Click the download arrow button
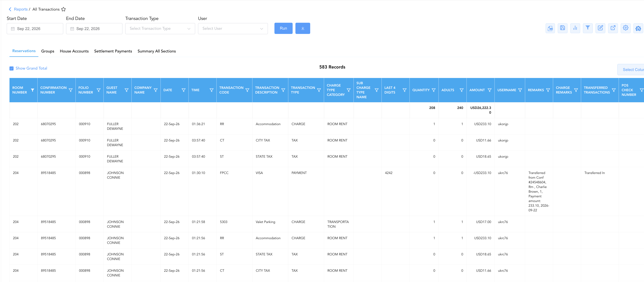The height and width of the screenshot is (282, 644). [x=303, y=28]
